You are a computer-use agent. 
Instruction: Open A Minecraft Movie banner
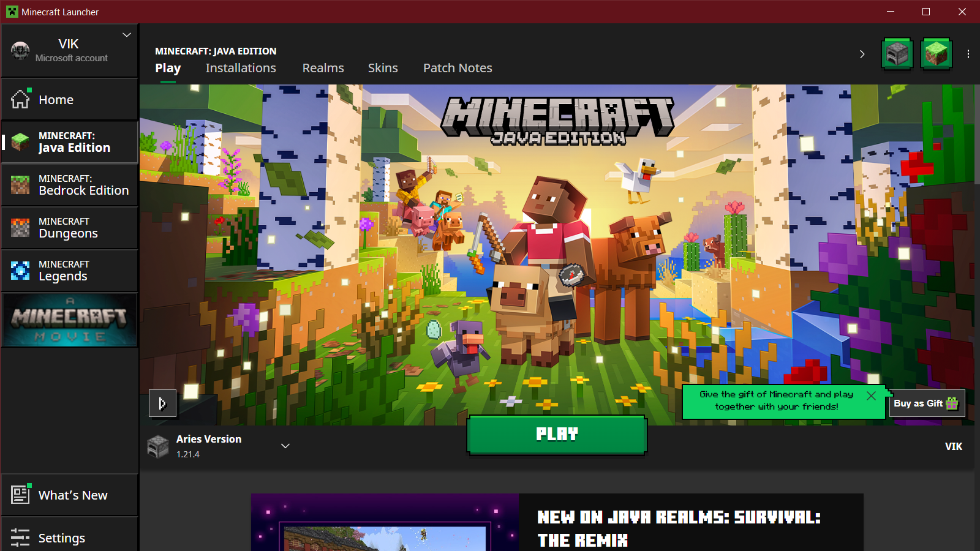click(x=70, y=320)
